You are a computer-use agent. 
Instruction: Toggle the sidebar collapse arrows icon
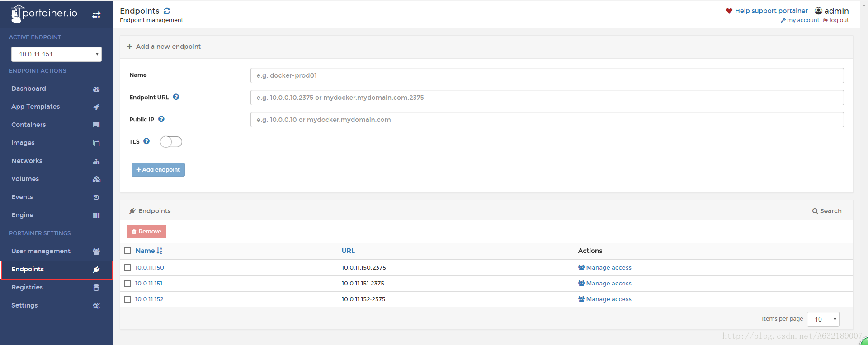click(x=96, y=15)
